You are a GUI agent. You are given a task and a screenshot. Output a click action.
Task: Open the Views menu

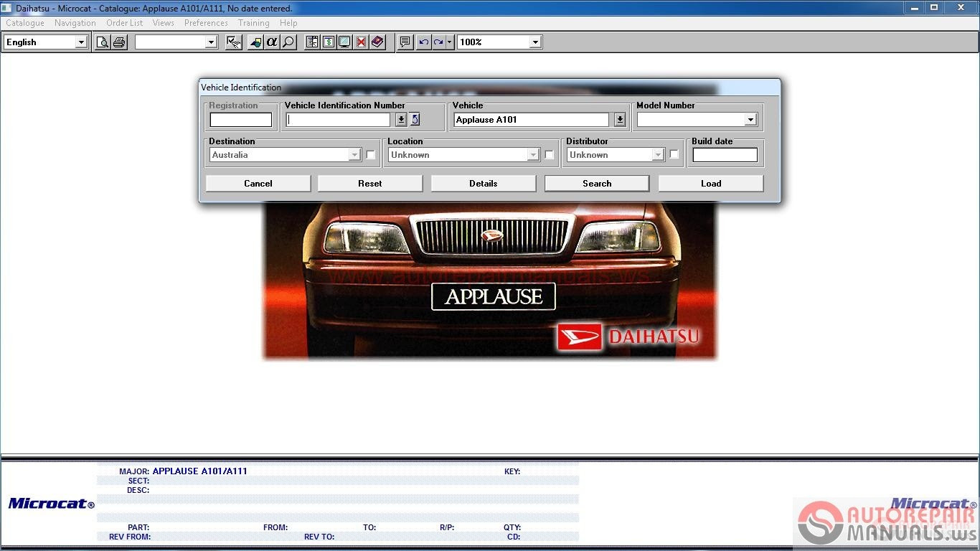click(x=163, y=23)
